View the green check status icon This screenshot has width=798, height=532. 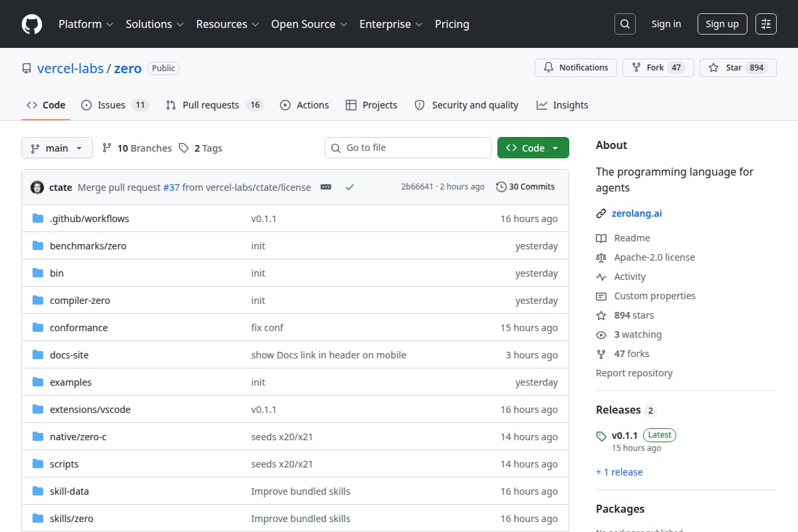350,187
